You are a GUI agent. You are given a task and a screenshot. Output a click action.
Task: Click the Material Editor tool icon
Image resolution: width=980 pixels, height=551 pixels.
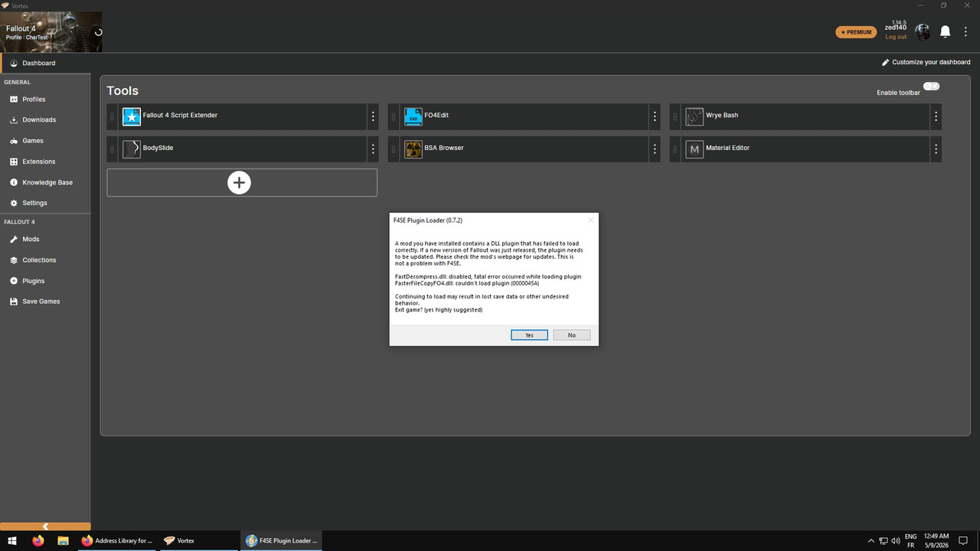[x=694, y=149]
